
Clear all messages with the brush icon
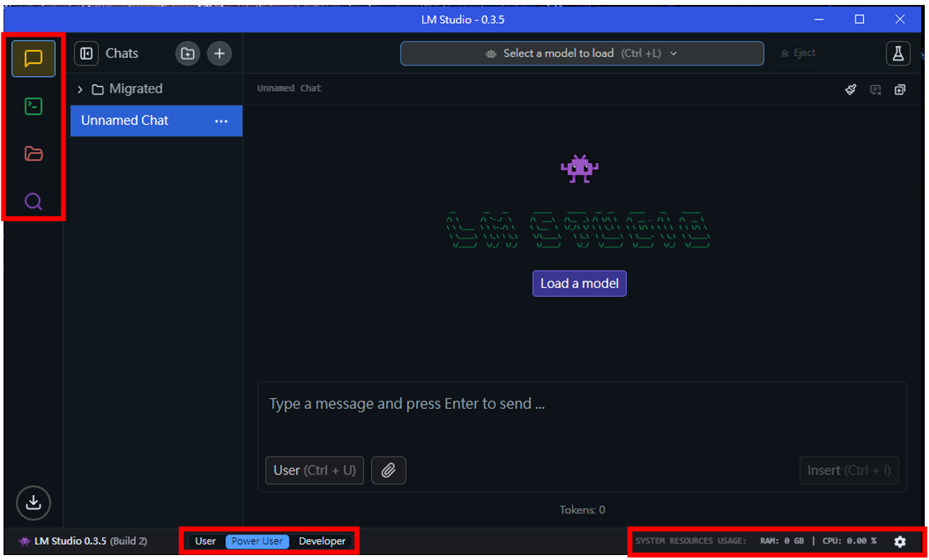click(x=851, y=90)
